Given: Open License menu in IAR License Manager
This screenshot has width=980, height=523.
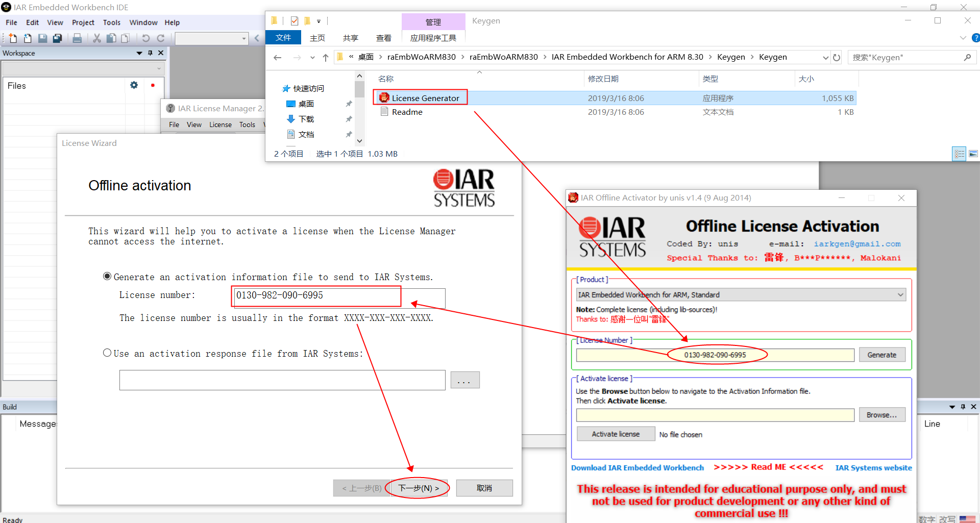Looking at the screenshot, I should coord(220,124).
